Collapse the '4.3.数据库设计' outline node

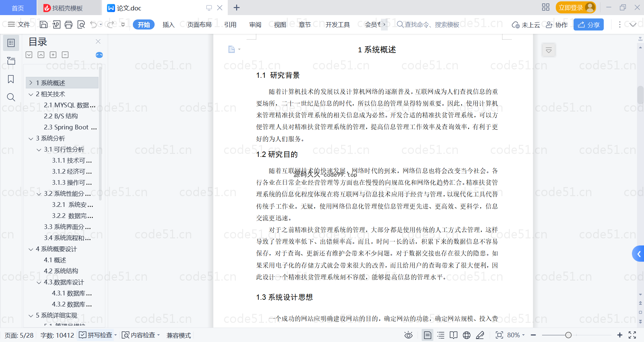[39, 282]
